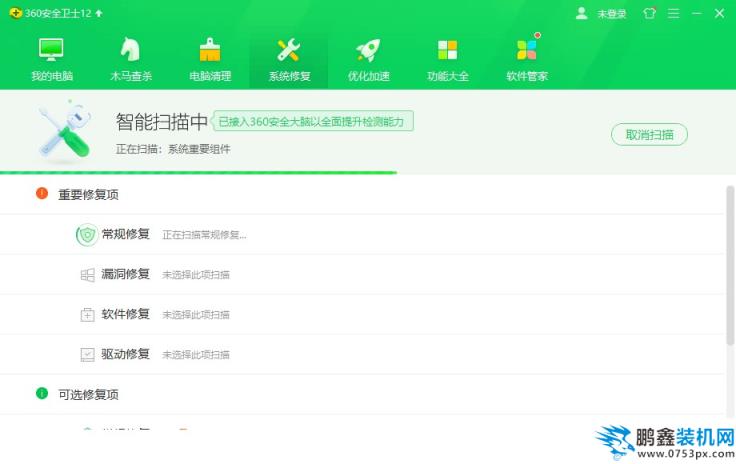Open 木马查杀 horse icon
This screenshot has height=464, width=736.
pyautogui.click(x=130, y=50)
